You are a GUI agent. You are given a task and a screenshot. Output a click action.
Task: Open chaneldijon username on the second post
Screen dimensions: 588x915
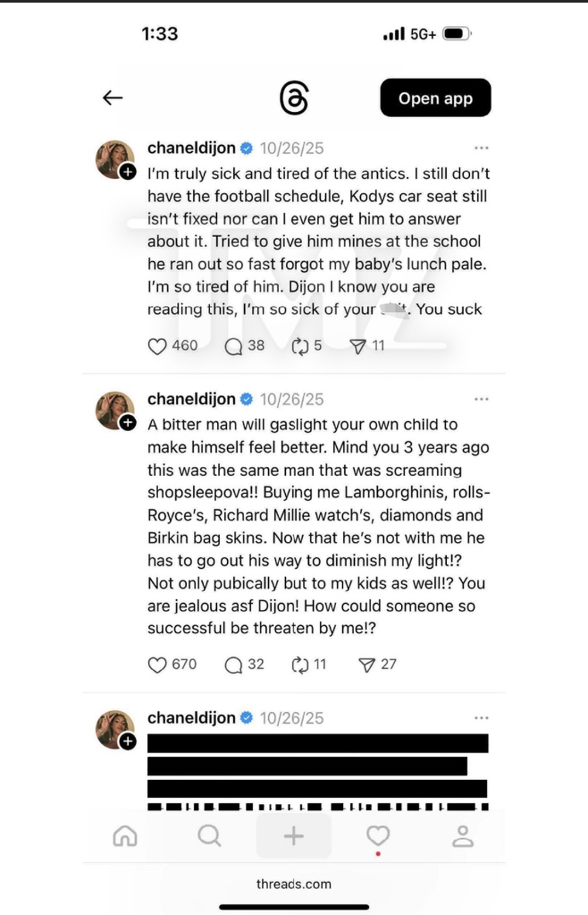[x=191, y=399]
